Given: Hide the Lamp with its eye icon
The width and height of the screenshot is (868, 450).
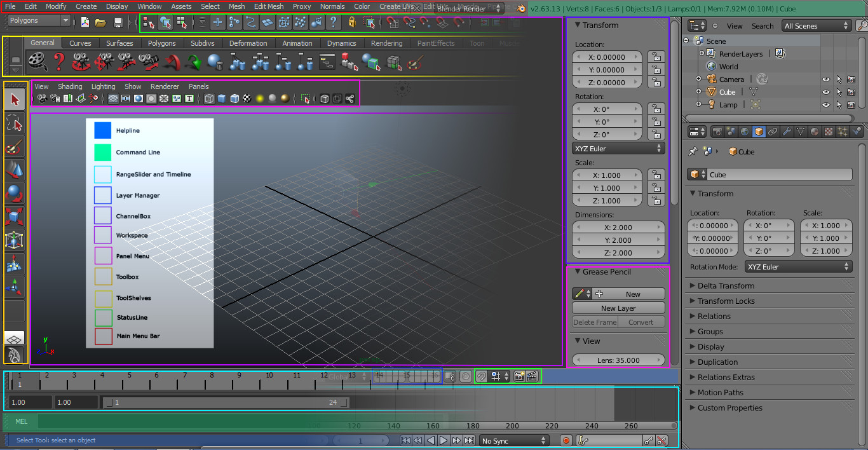Looking at the screenshot, I should (827, 105).
